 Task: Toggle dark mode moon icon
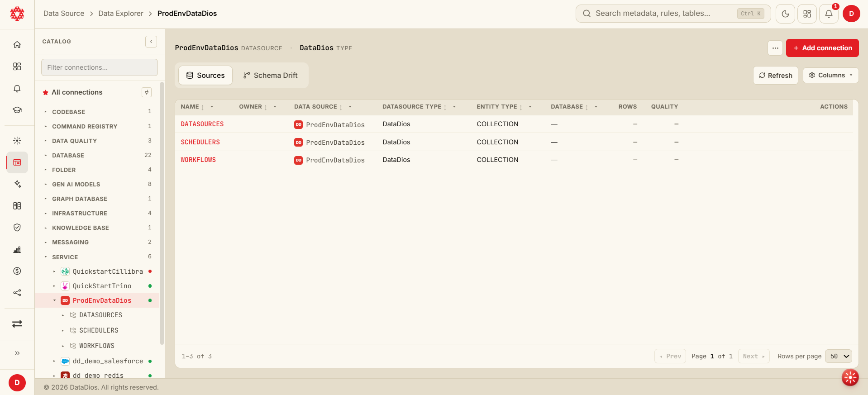[785, 14]
